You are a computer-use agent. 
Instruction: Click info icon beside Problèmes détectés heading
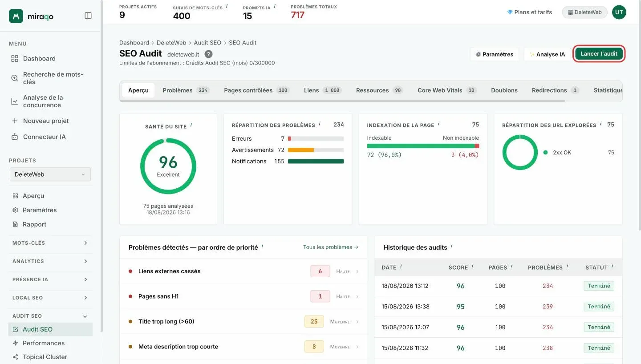pyautogui.click(x=262, y=246)
